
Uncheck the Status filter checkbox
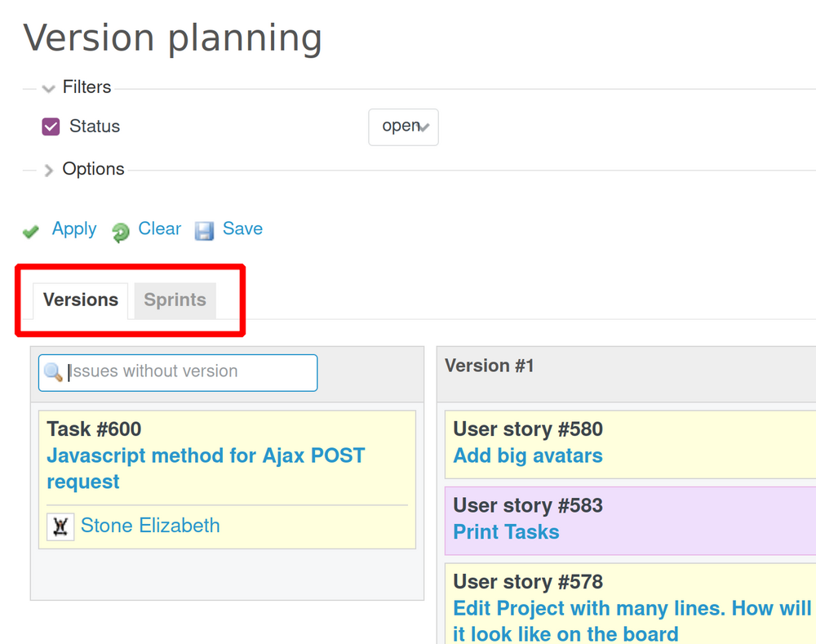[51, 127]
